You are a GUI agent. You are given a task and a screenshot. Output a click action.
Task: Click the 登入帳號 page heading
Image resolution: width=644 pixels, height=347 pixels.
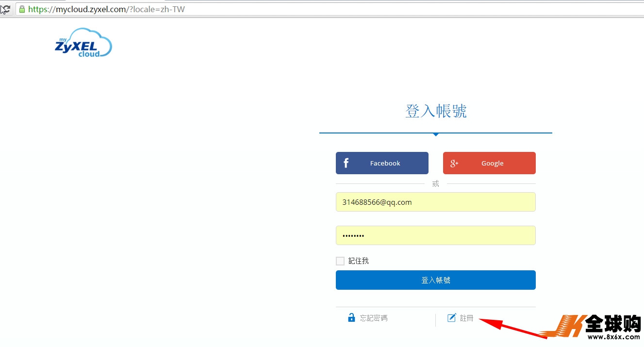(x=435, y=111)
